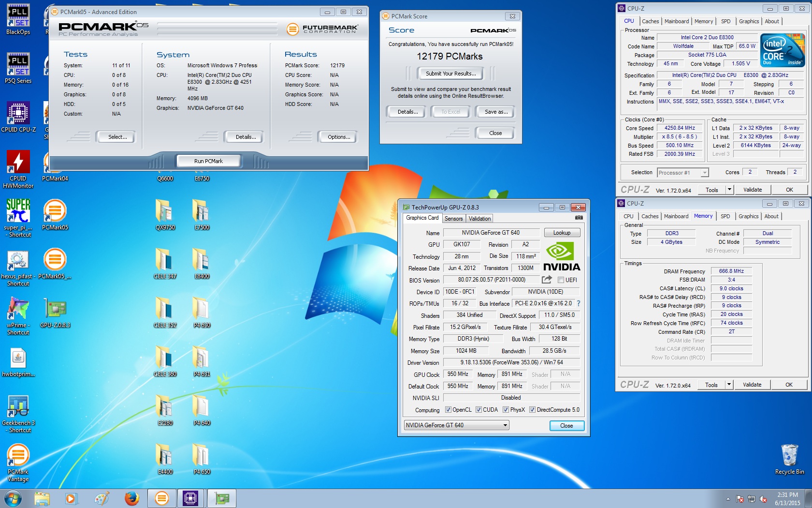Expand Tools dropdown arrow in upper CPU-Z
The height and width of the screenshot is (508, 812).
coord(729,190)
